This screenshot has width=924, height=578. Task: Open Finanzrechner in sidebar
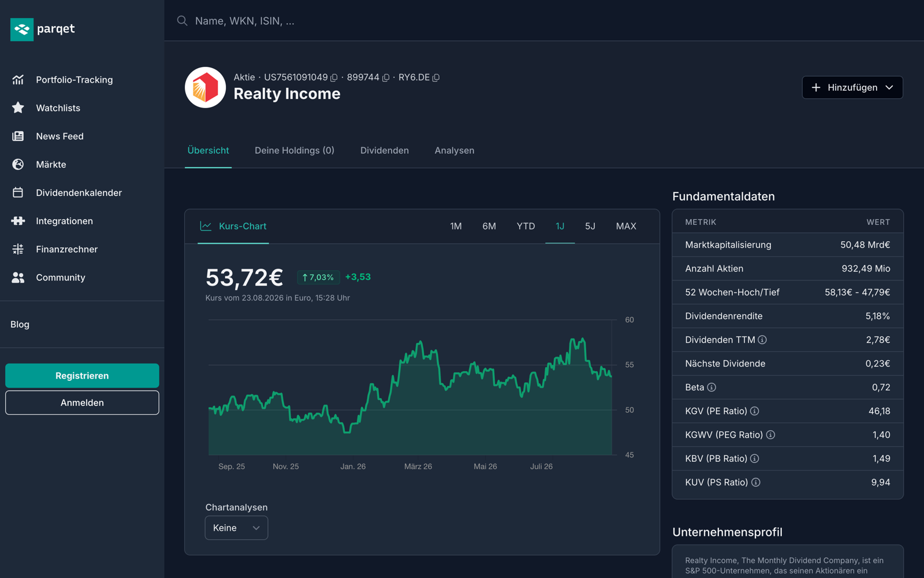click(x=66, y=249)
